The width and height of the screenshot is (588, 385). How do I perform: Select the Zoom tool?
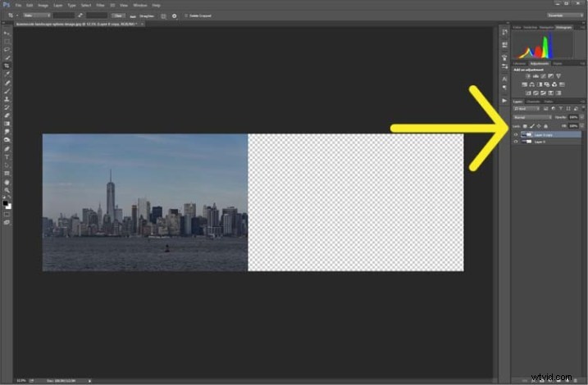pos(7,190)
